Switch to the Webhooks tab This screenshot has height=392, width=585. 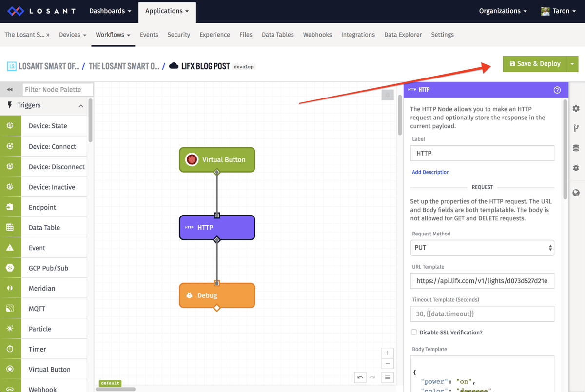[317, 35]
